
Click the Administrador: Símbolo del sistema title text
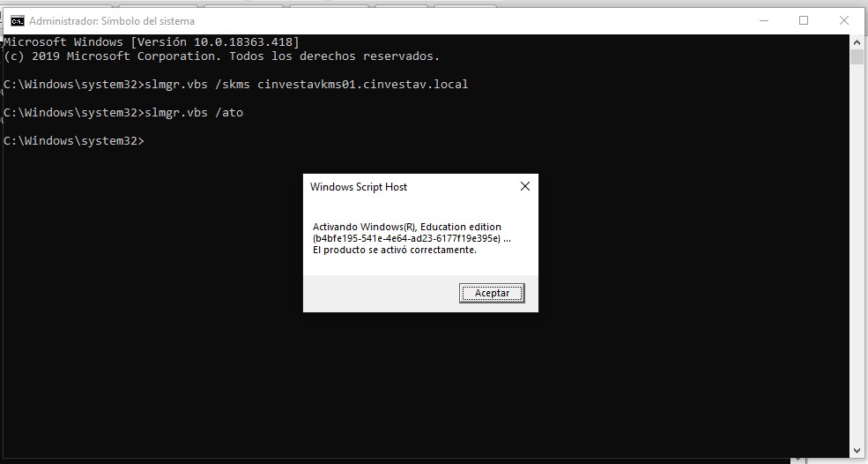[112, 20]
